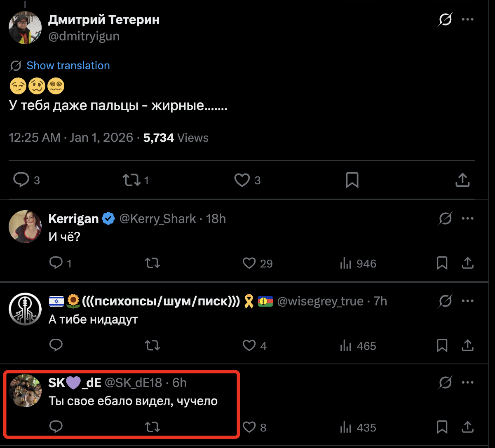
Task: Repost the main post by @dmitryigun
Action: point(132,180)
